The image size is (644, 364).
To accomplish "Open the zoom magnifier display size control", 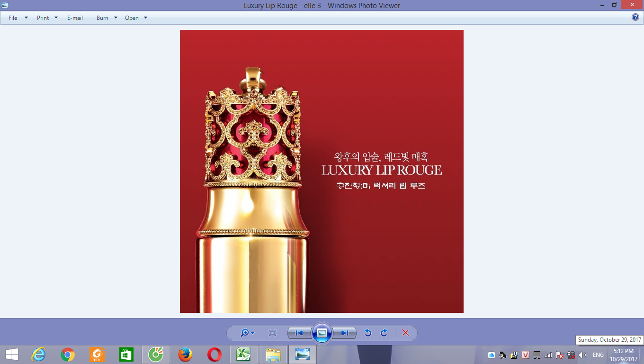I will tap(247, 333).
